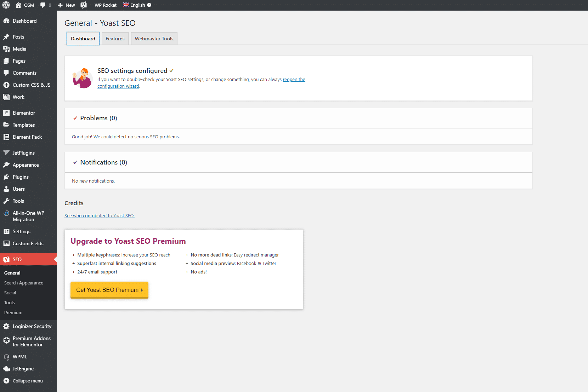
Task: Click the Get Yoast SEO Premium button
Action: click(109, 290)
